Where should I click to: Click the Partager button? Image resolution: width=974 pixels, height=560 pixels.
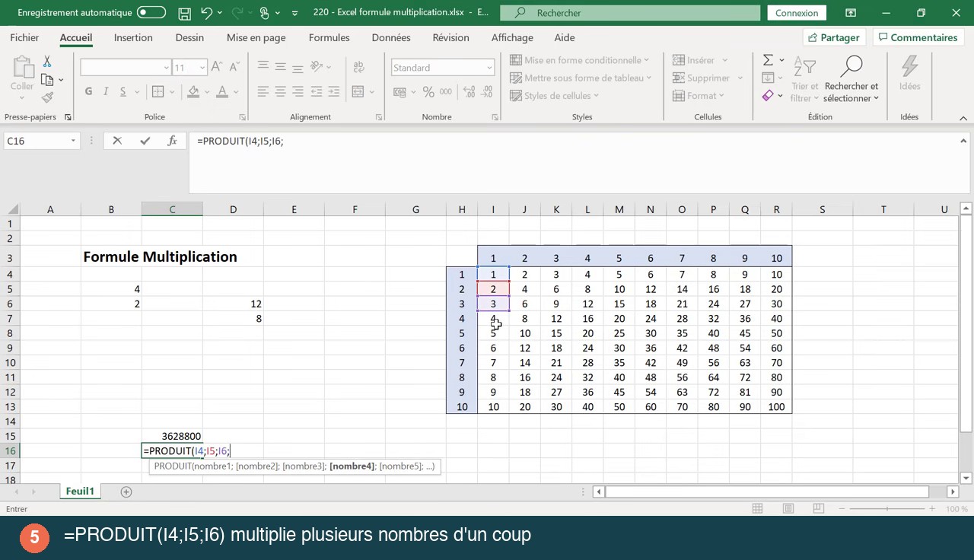tap(834, 37)
